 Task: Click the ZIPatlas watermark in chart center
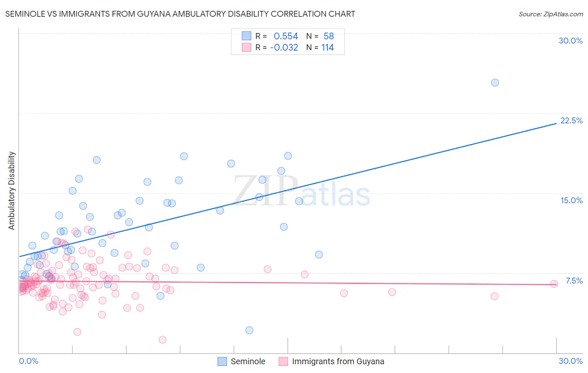pos(302,191)
